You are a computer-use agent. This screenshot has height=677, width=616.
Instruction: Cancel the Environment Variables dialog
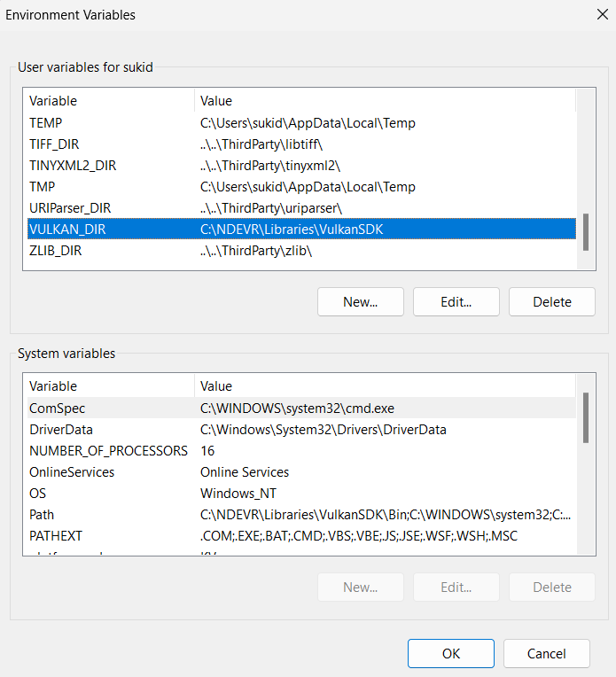tap(546, 653)
